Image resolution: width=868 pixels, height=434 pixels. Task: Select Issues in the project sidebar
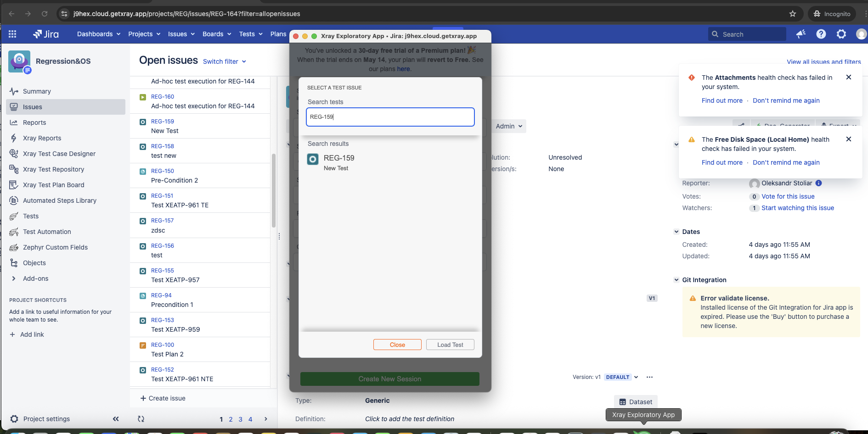click(x=66, y=107)
